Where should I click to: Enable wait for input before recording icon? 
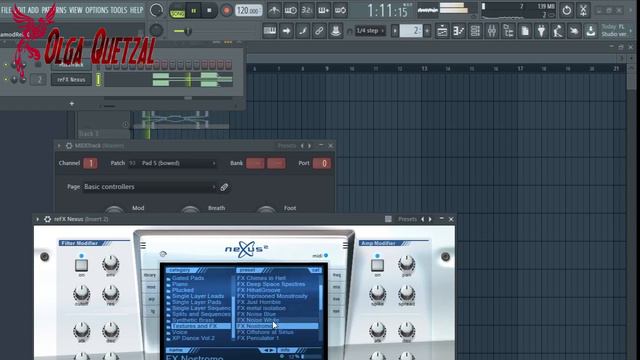(x=290, y=11)
